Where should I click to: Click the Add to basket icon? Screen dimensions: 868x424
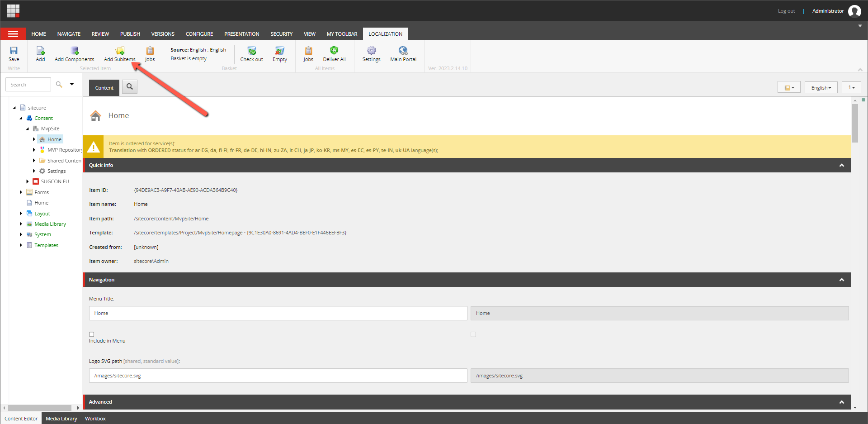pos(40,51)
